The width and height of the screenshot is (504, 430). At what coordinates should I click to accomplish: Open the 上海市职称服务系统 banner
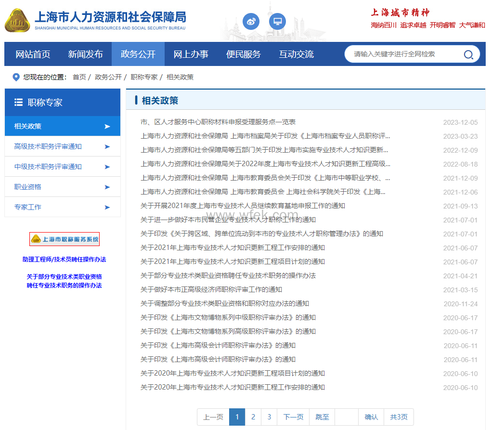coord(65,239)
